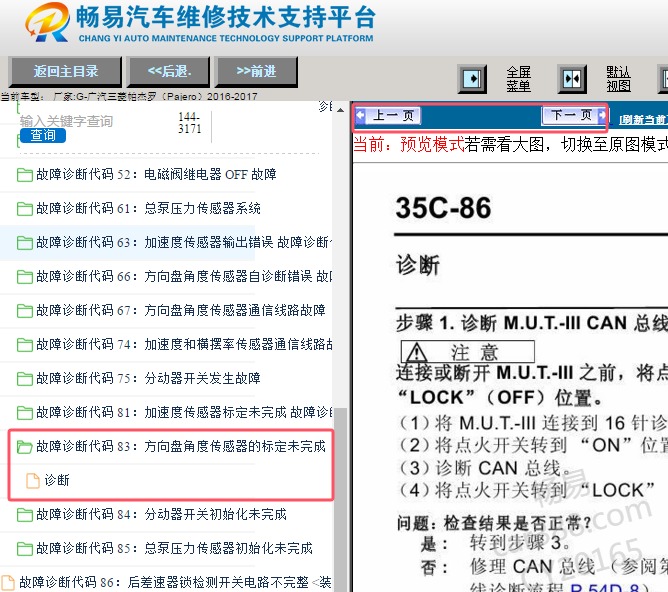Click the page icon of 故障诊断代码 86
The image size is (668, 592).
point(7,583)
